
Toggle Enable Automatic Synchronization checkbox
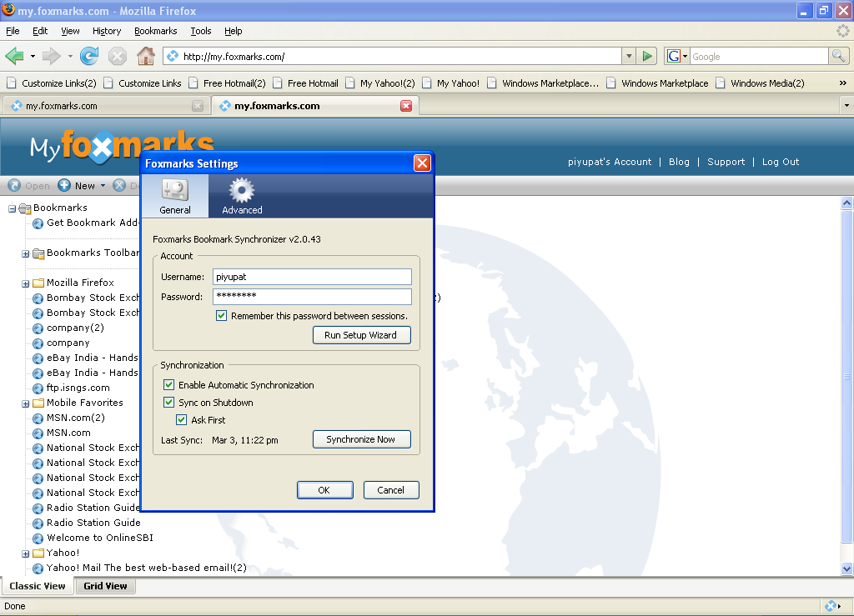(x=168, y=385)
